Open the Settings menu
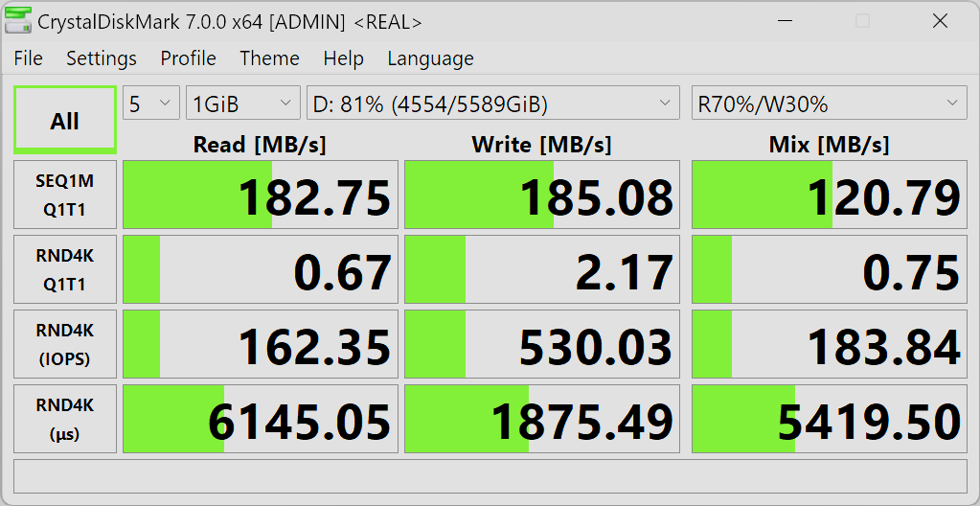 tap(102, 58)
